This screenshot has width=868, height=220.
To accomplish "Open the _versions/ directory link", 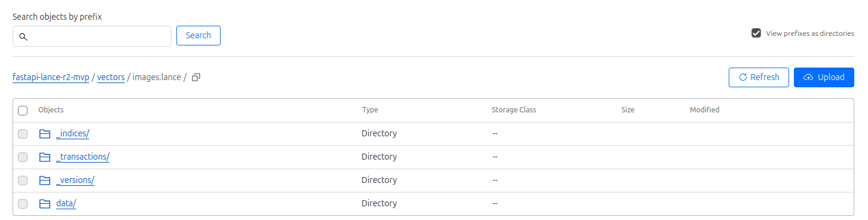I will (75, 180).
